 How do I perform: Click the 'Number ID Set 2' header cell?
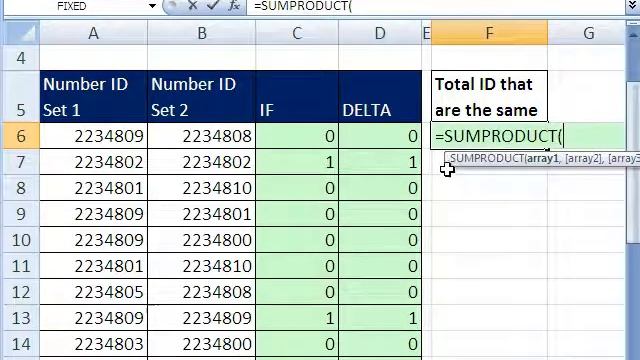pyautogui.click(x=202, y=96)
